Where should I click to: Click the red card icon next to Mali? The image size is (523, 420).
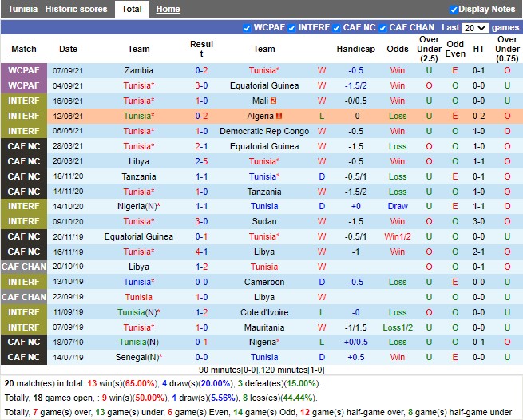(274, 101)
